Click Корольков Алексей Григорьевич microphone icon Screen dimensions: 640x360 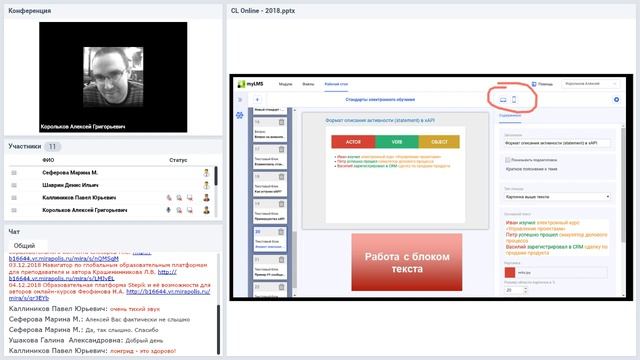[169, 210]
